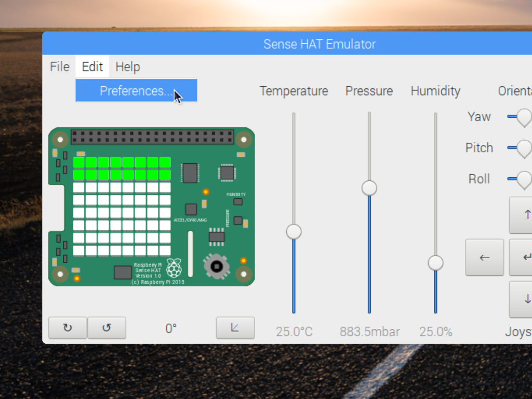Click the Raspberry Pi logo on the board
Viewport: 532px width, 399px height.
174,268
